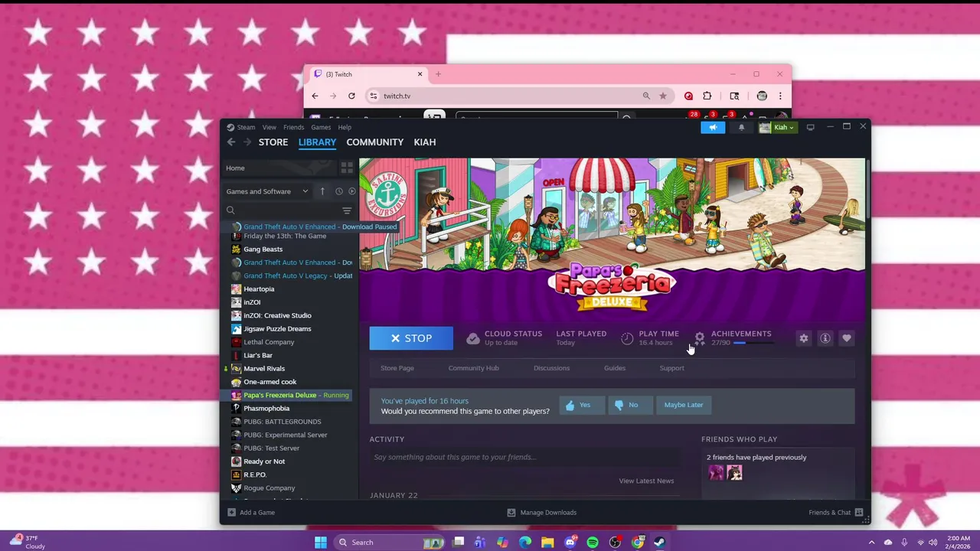Go forward in Steam navigation

[247, 142]
